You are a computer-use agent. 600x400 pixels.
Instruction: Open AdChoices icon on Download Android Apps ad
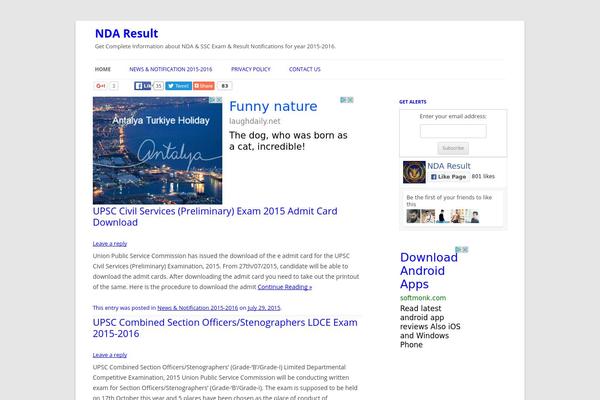(458, 250)
